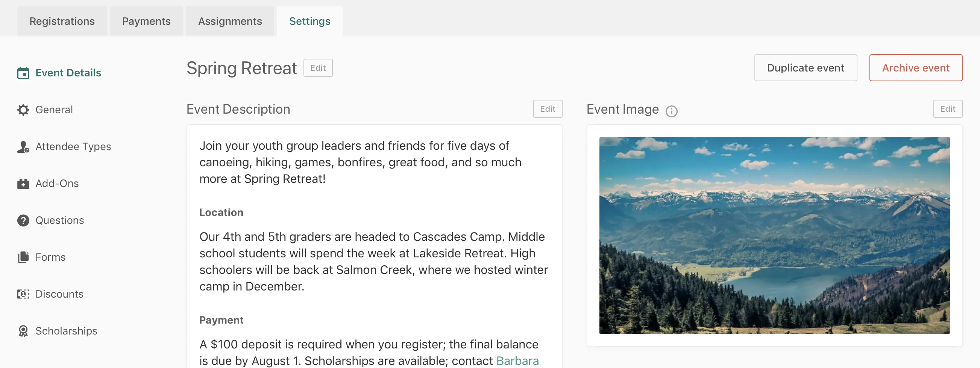Go to the Assignments tab
The width and height of the screenshot is (980, 368).
pos(230,21)
